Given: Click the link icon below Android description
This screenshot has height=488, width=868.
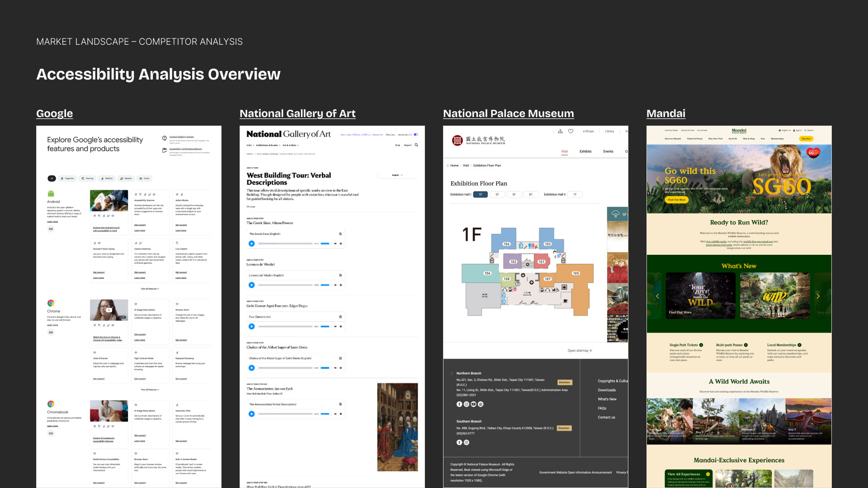Looking at the screenshot, I should pyautogui.click(x=51, y=229).
